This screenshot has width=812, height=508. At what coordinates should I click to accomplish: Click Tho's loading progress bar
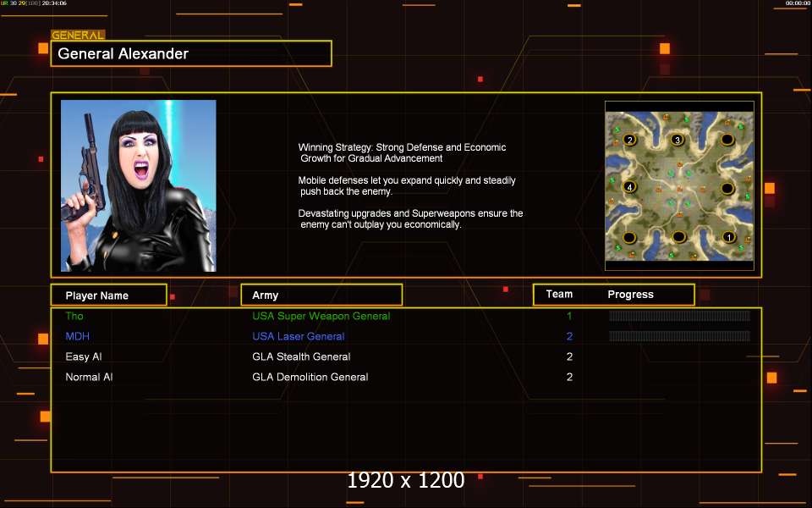coord(679,316)
